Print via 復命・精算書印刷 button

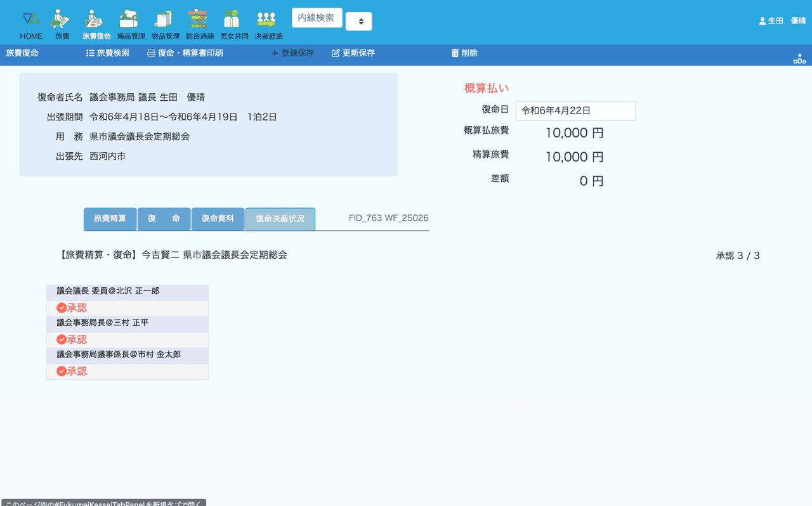coord(185,53)
